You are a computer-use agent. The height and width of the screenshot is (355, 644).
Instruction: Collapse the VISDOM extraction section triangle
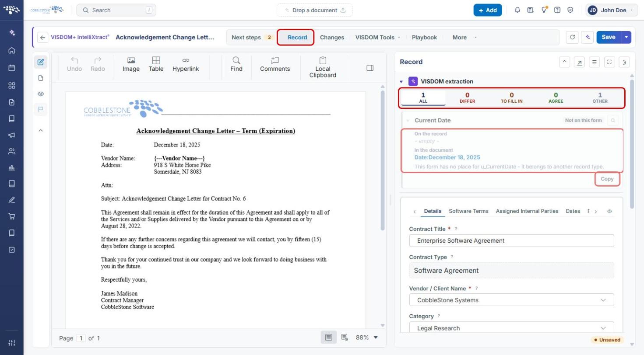point(401,82)
